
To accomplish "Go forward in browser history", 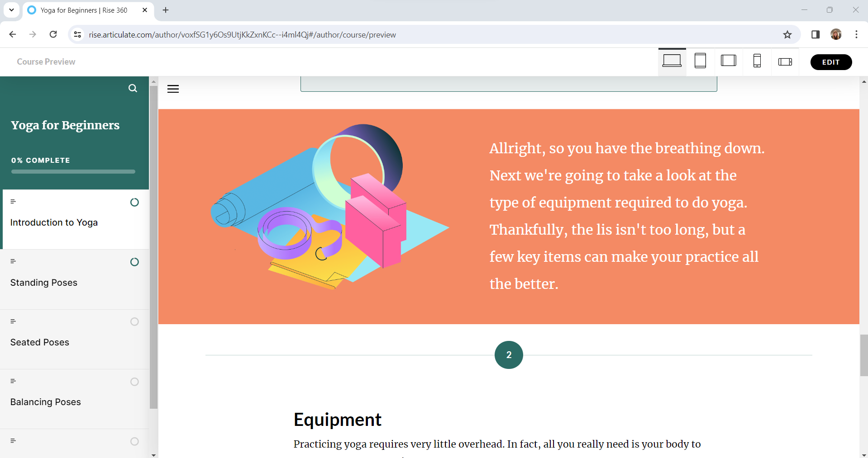I will [x=33, y=34].
